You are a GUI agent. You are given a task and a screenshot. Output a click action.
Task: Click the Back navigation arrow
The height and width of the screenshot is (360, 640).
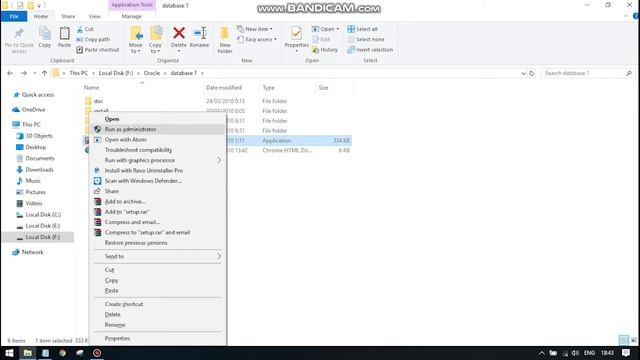10,73
